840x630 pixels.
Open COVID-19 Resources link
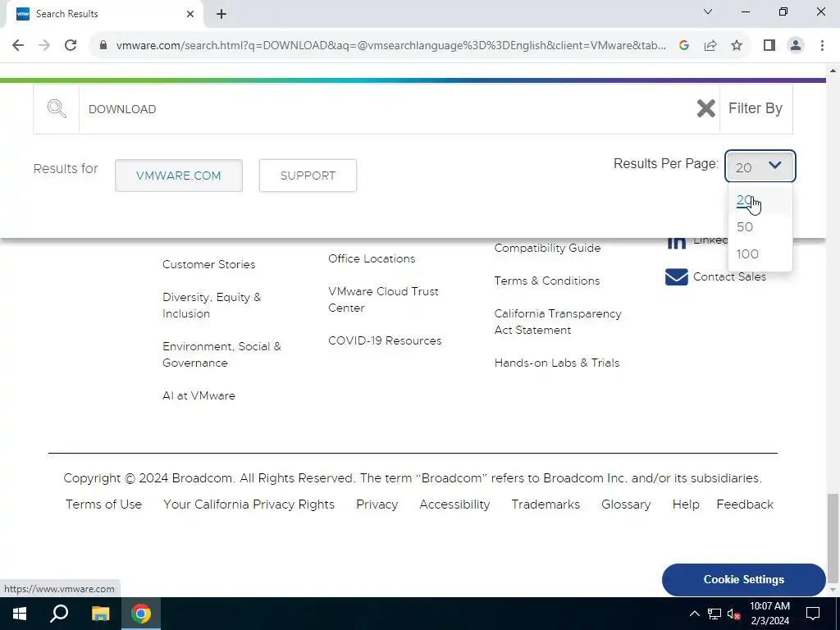pos(385,340)
